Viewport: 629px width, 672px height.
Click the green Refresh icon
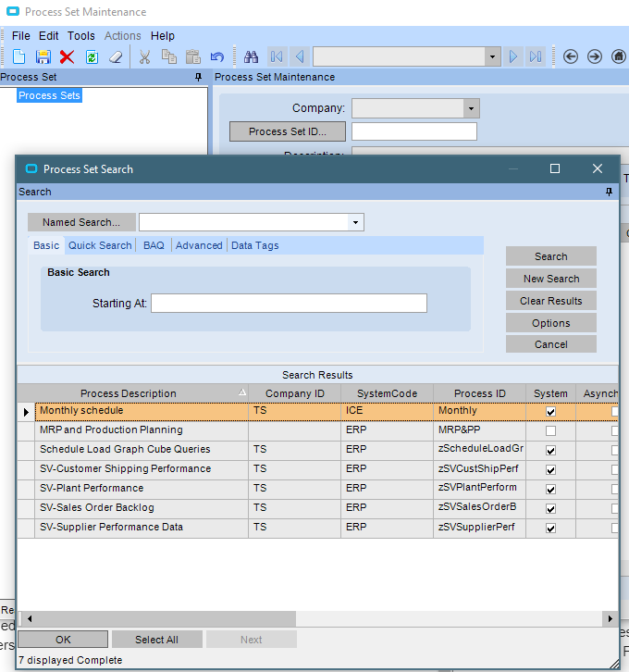[92, 56]
